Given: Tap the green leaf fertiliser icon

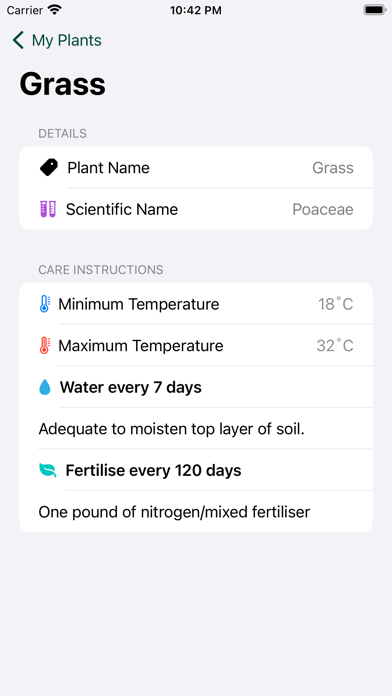Looking at the screenshot, I should pyautogui.click(x=48, y=470).
